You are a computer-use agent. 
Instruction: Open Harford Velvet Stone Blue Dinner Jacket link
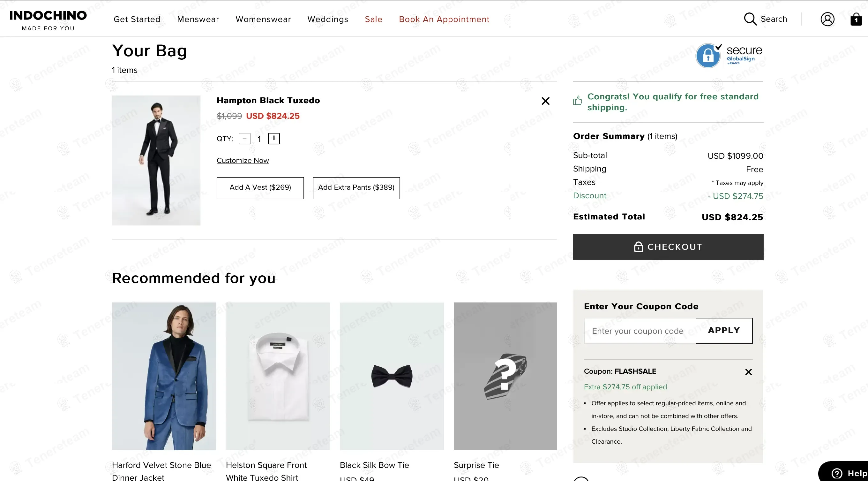pos(161,471)
